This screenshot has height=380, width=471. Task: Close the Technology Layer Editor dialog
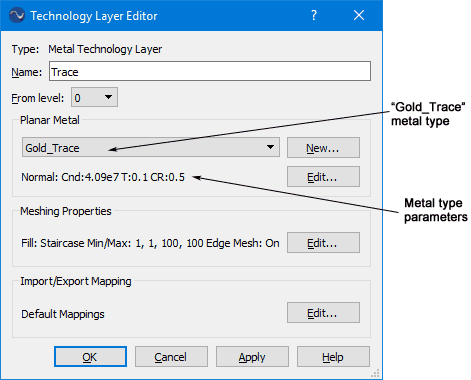tap(359, 15)
